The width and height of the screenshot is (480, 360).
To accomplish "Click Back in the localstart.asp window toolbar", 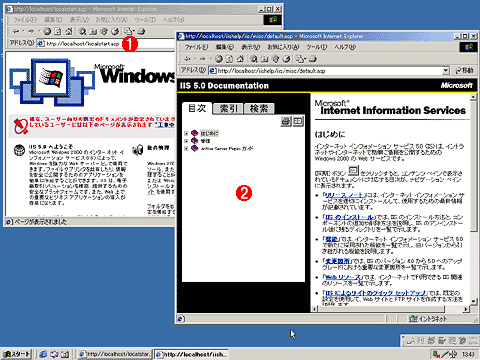I will (15, 31).
